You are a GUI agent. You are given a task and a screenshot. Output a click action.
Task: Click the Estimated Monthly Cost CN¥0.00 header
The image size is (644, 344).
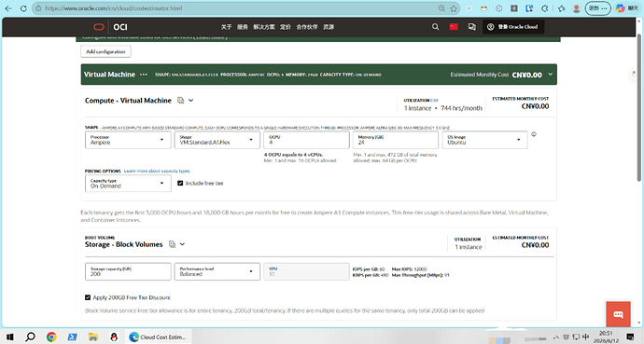(497, 75)
